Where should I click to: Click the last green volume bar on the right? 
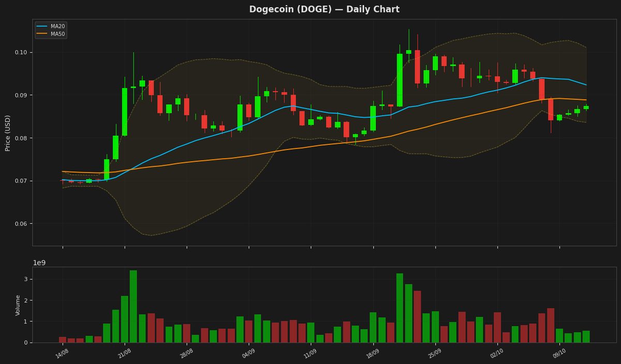pyautogui.click(x=586, y=337)
